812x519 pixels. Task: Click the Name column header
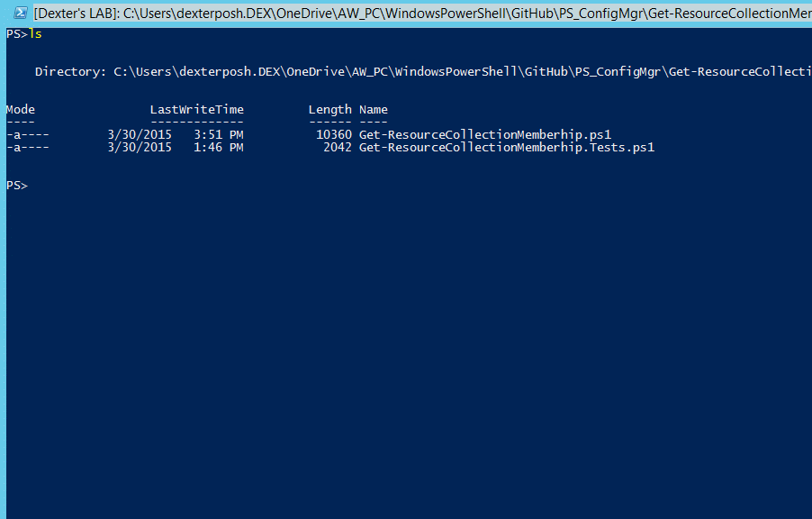pyautogui.click(x=374, y=109)
